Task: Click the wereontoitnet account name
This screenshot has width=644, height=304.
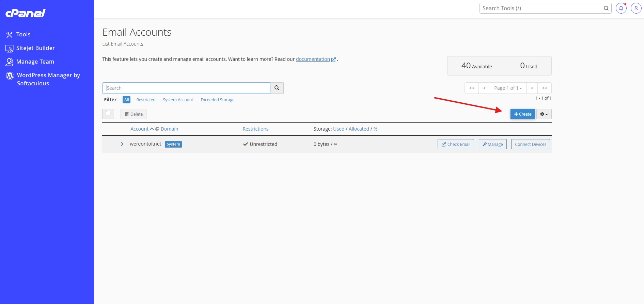Action: tap(145, 144)
